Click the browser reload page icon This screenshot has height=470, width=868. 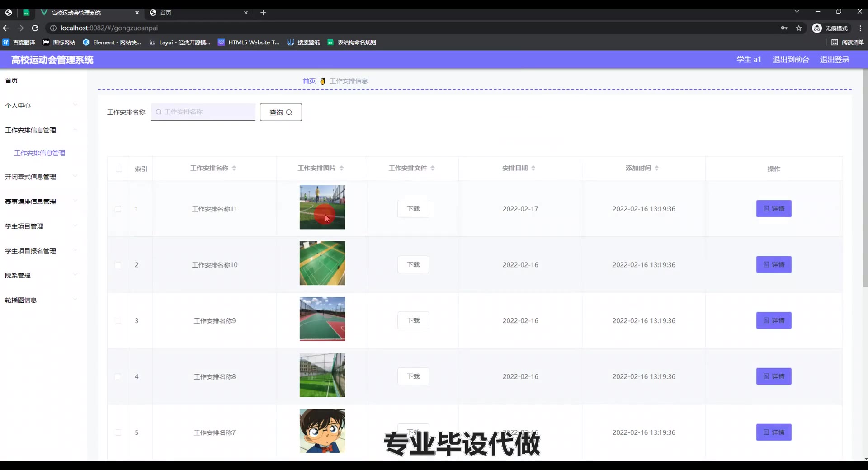coord(35,28)
